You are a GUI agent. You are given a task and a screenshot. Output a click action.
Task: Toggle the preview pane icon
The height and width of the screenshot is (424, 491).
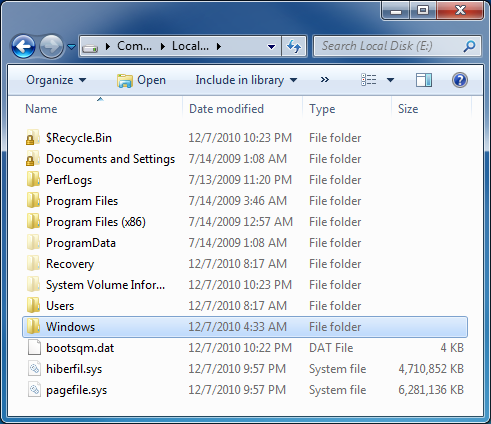coord(424,80)
